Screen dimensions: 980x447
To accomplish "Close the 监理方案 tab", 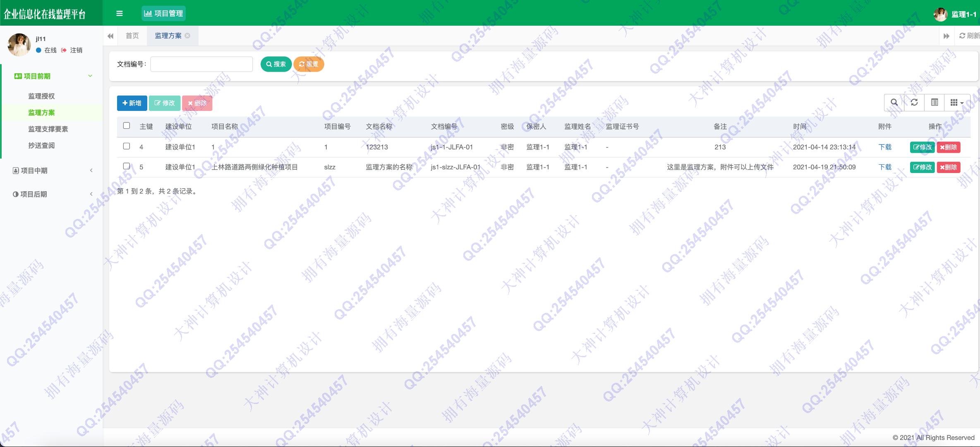I will pos(187,36).
